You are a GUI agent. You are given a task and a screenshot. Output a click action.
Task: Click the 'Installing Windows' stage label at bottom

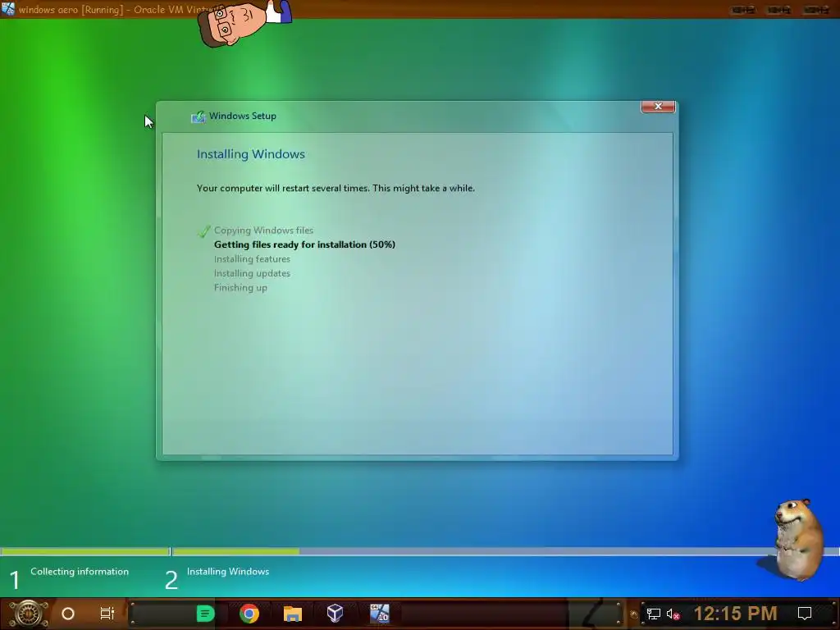pyautogui.click(x=228, y=572)
